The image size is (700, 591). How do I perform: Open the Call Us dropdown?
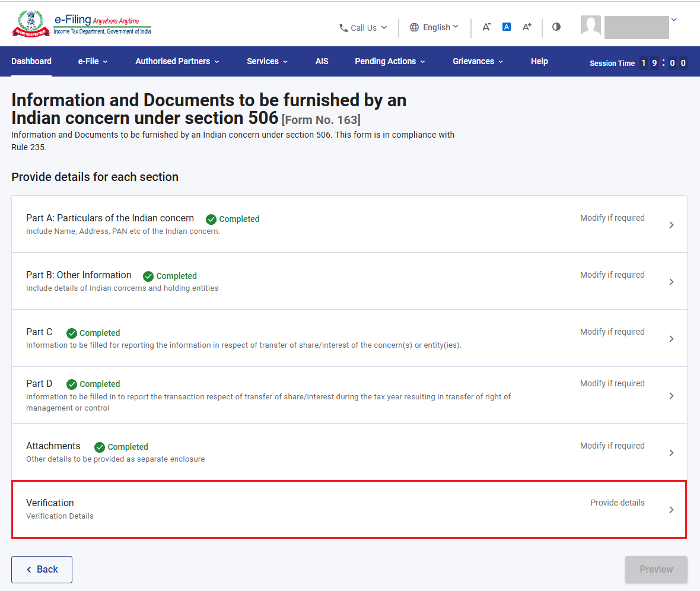tap(363, 28)
